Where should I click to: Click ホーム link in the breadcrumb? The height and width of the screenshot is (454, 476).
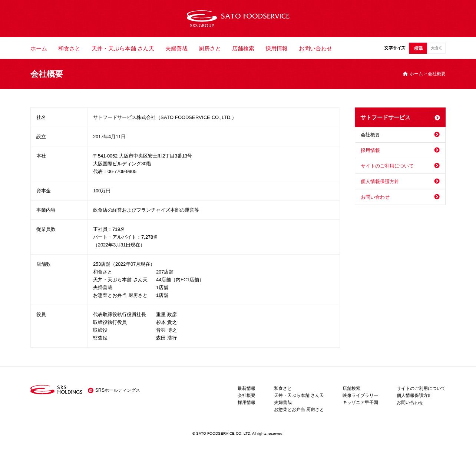416,74
